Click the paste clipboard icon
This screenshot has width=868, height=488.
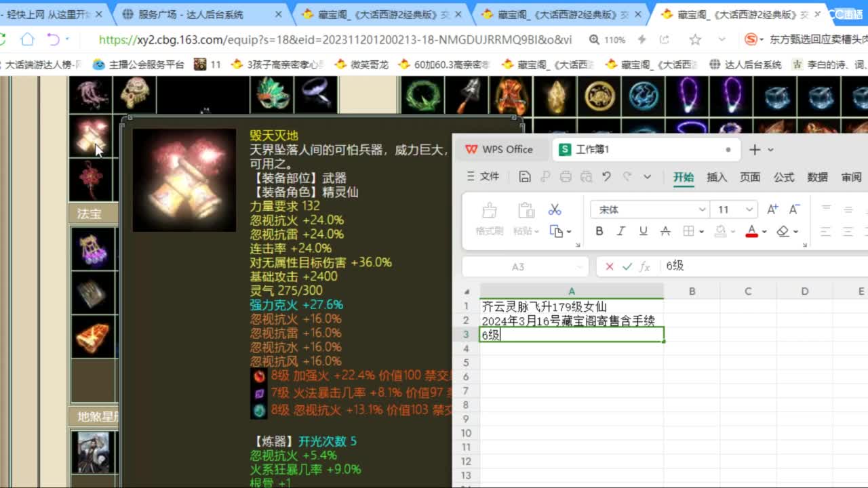(x=526, y=210)
